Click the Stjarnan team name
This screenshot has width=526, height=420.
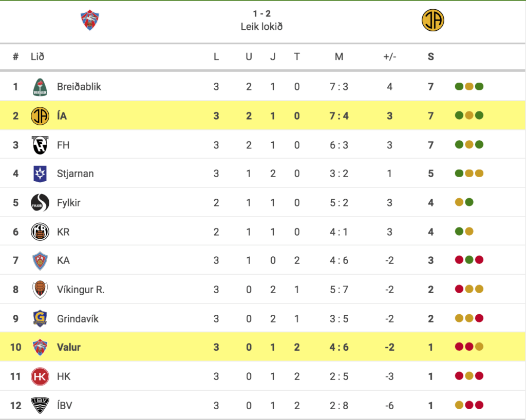tap(75, 174)
